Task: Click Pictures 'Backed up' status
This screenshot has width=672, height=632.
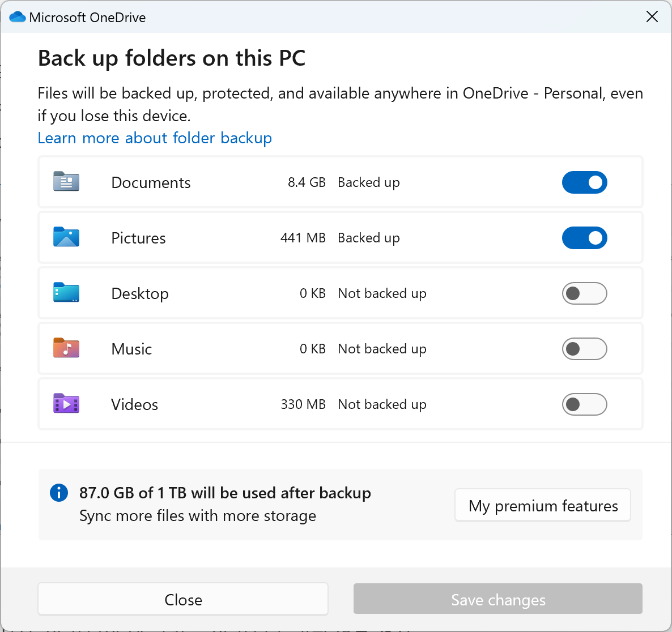Action: click(368, 238)
